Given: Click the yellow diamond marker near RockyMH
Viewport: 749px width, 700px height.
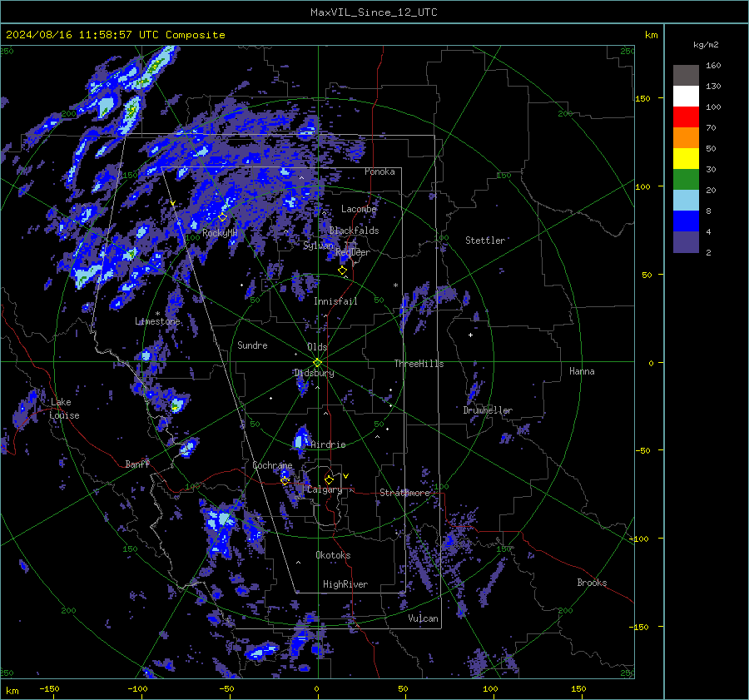Looking at the screenshot, I should 222,217.
